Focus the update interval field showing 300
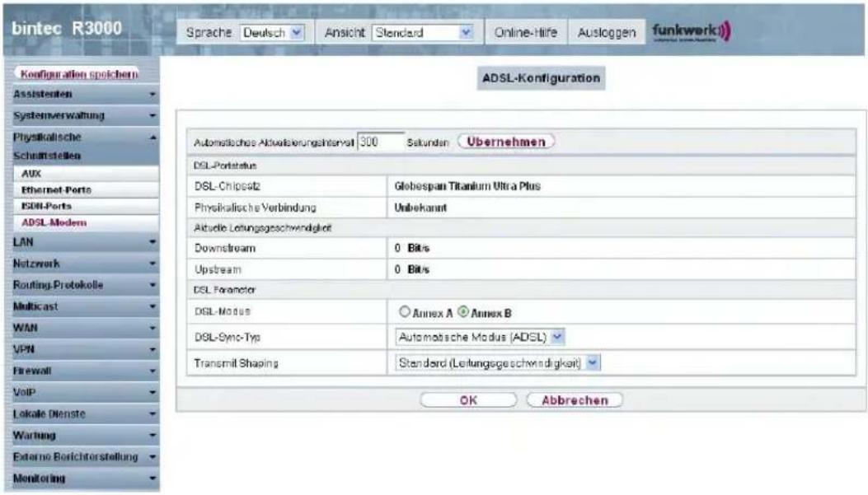The width and height of the screenshot is (868, 495). 380,142
